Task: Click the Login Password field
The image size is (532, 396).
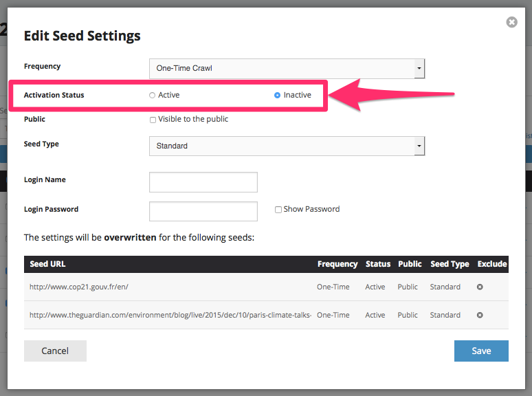Action: click(x=203, y=211)
